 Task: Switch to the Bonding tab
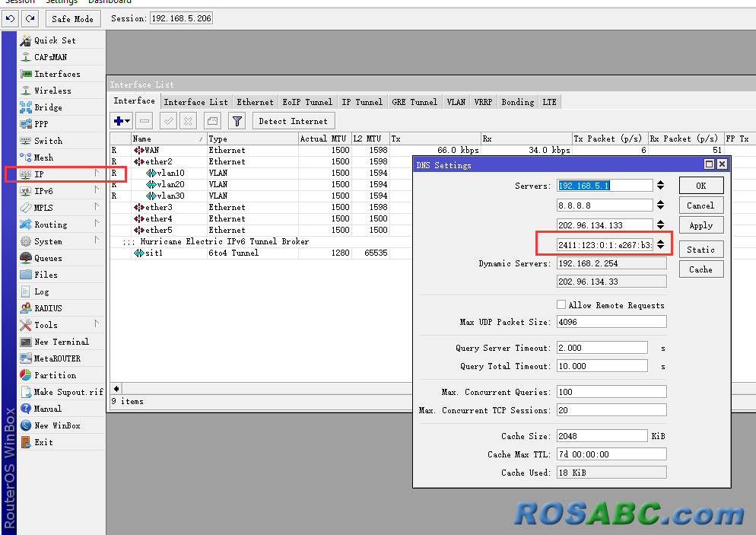[x=518, y=102]
